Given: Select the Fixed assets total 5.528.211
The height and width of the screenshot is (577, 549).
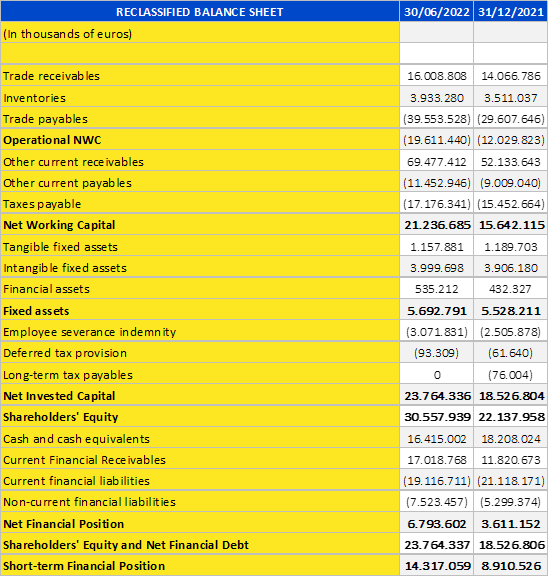Looking at the screenshot, I should [x=511, y=310].
